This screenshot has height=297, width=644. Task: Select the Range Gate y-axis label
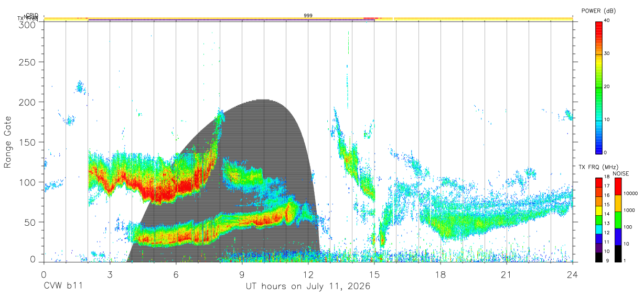tap(8, 142)
